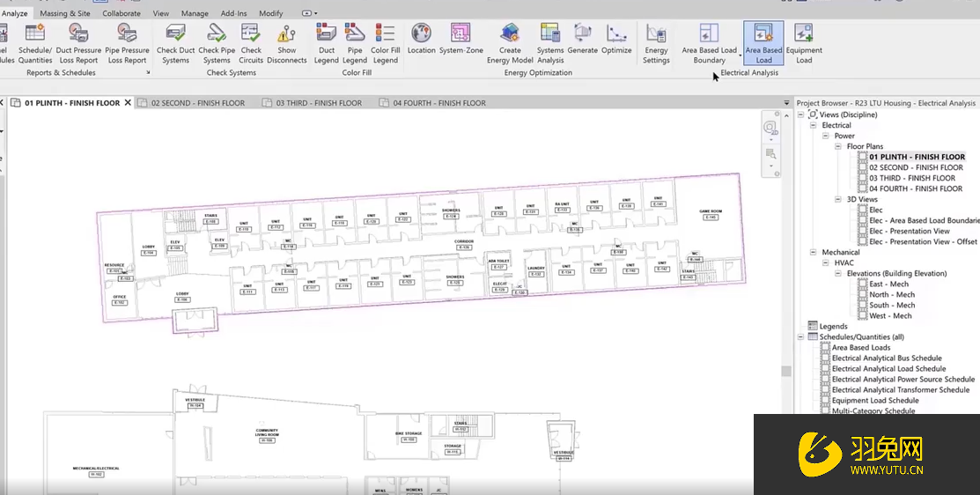Open System-Zone tool
The width and height of the screenshot is (980, 495).
[x=461, y=39]
